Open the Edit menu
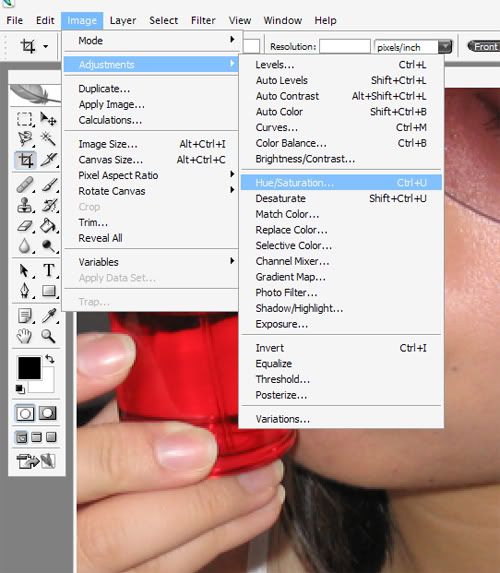Screen dimensions: 500x573 click(45, 20)
